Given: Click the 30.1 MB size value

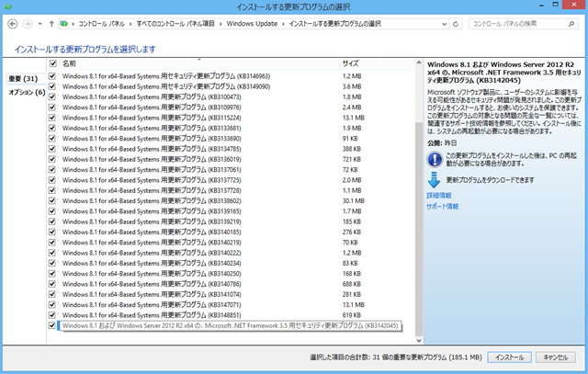Looking at the screenshot, I should 353,200.
